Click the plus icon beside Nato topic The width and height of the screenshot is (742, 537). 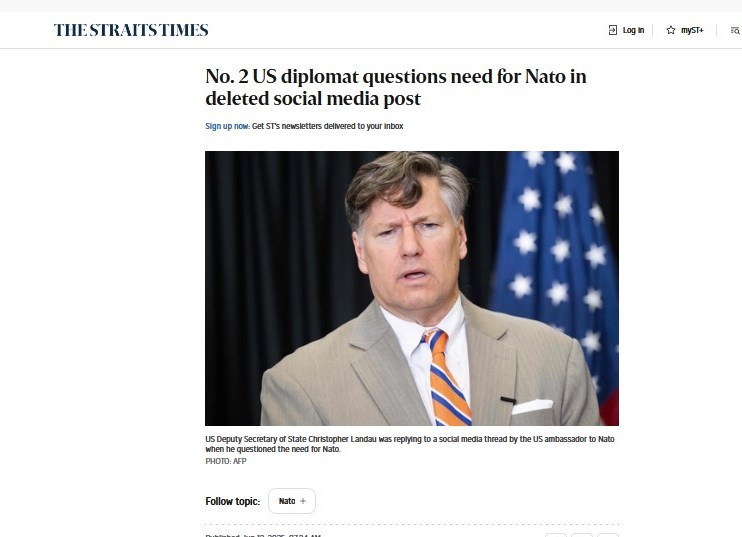pos(303,501)
